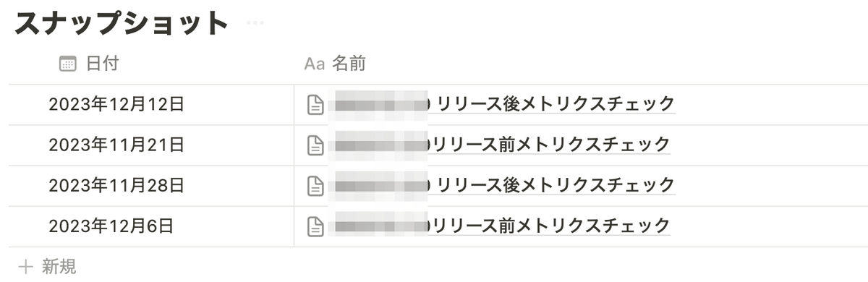
Task: Open page icon in 2023年12月6日 row
Action: (x=315, y=226)
